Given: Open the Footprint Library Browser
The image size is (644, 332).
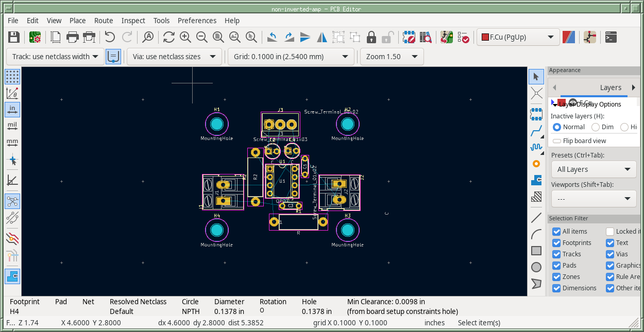Looking at the screenshot, I should coord(426,37).
